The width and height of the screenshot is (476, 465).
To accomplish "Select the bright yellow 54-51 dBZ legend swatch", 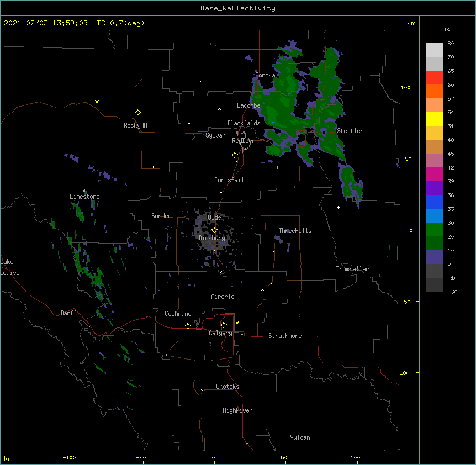I will (434, 119).
